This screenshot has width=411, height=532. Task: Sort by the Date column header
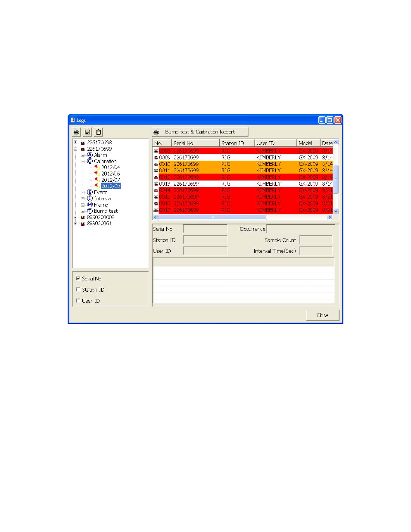point(327,143)
